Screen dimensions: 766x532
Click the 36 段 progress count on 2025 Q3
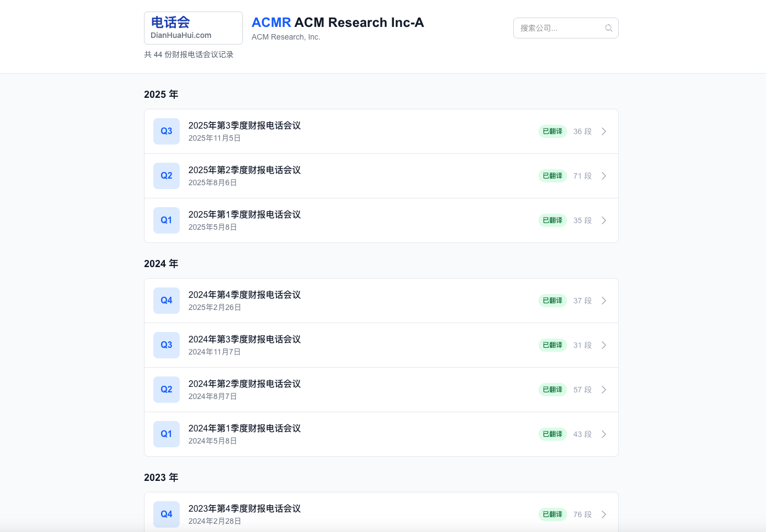[582, 131]
